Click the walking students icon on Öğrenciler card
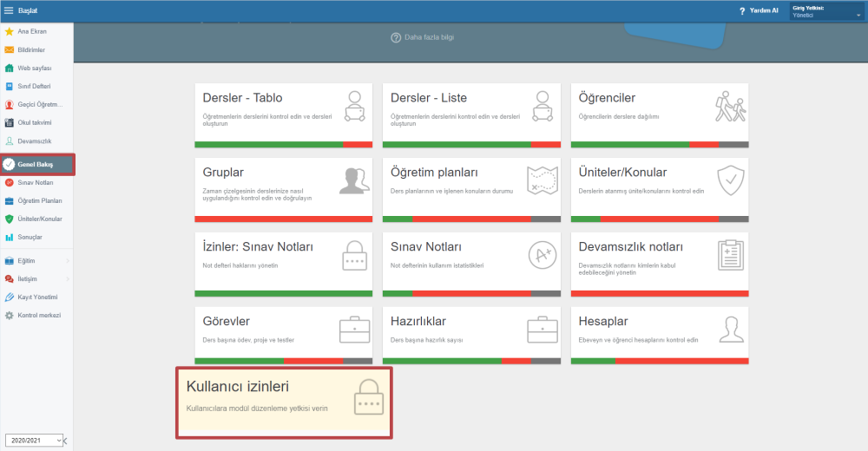The width and height of the screenshot is (868, 451). (x=730, y=107)
